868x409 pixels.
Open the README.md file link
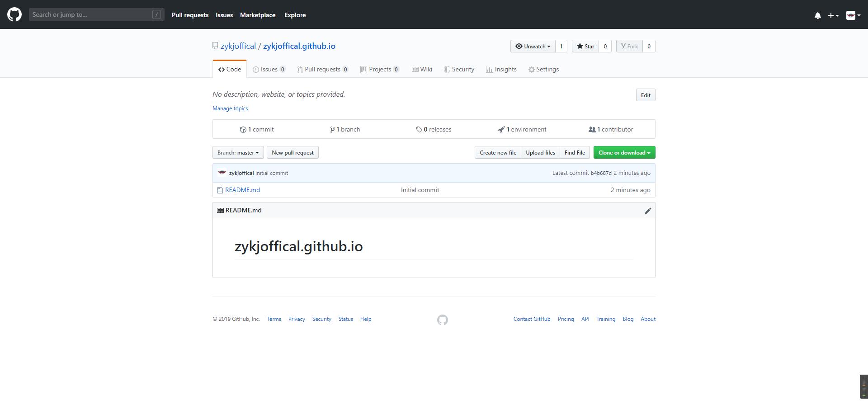[x=242, y=190]
